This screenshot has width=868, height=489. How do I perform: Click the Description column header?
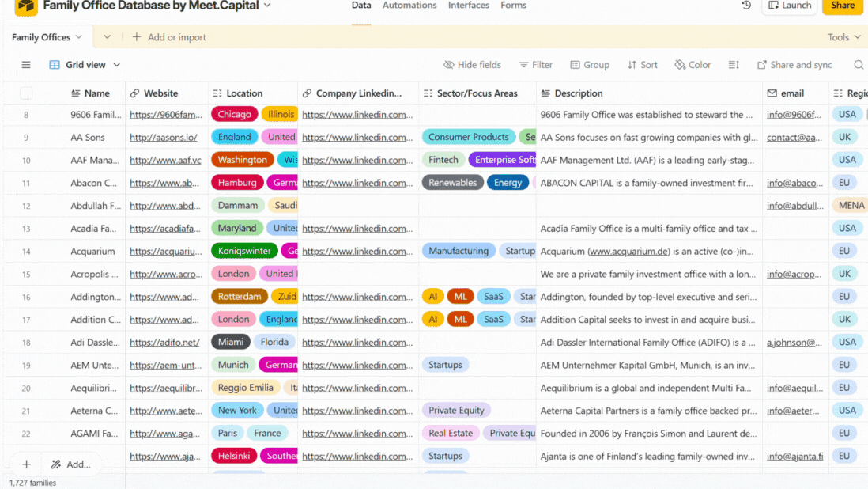point(649,93)
